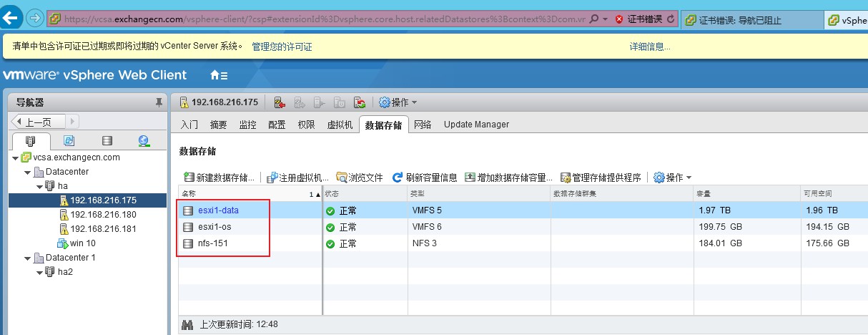868x335 pixels.
Task: Click the third greyed host action icon
Action: [320, 102]
